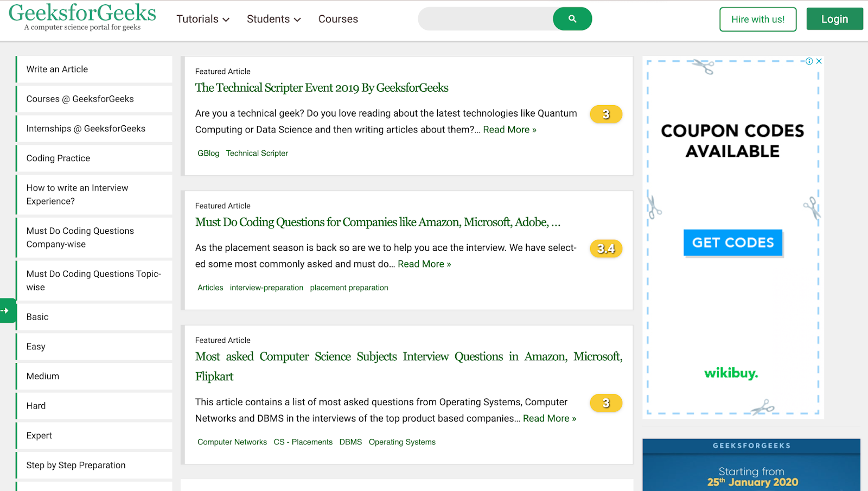This screenshot has width=868, height=491.
Task: Open The Technical Scripter Event 2019 article
Action: click(x=322, y=88)
